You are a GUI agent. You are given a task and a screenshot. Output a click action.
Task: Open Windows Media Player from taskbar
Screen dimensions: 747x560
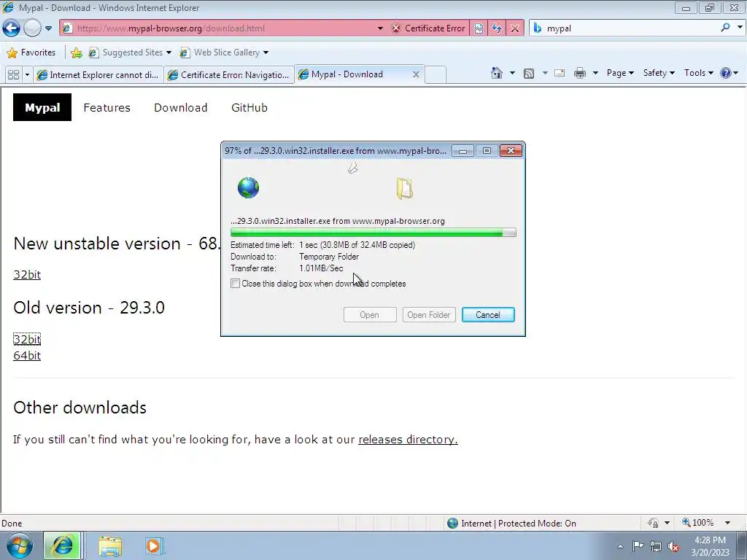pyautogui.click(x=154, y=545)
